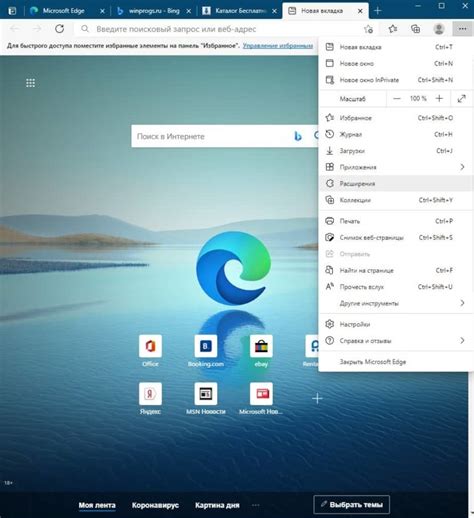Select the Коронавирус feed tab
This screenshot has height=518, width=474.
[155, 505]
